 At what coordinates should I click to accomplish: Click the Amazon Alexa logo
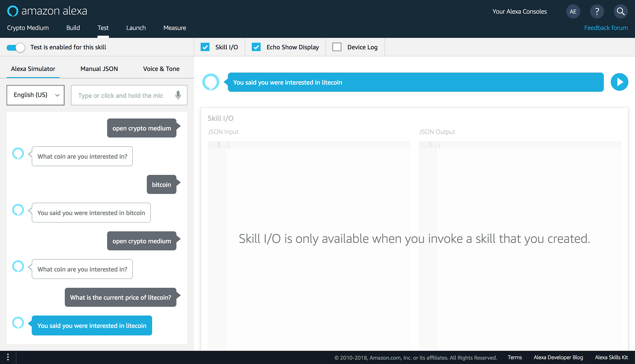coord(47,11)
